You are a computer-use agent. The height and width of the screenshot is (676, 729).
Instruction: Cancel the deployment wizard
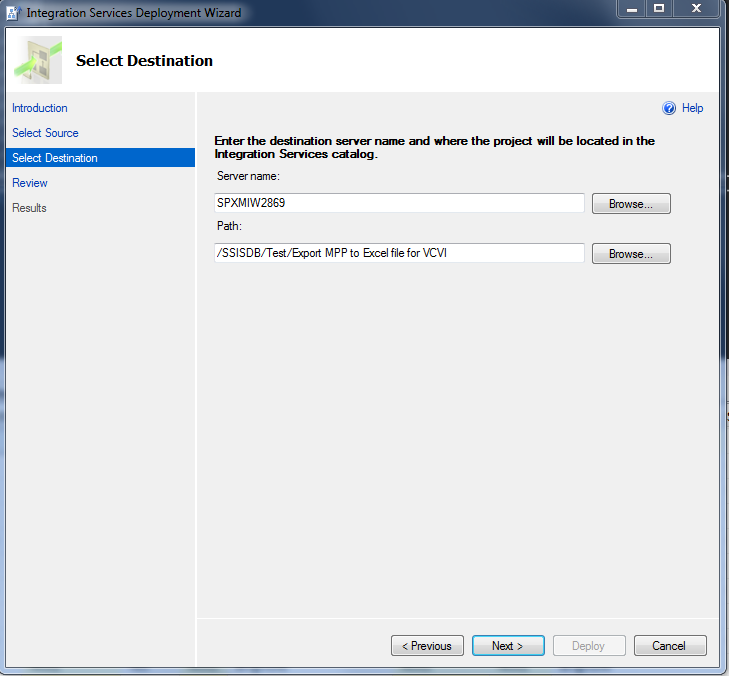[x=669, y=646]
